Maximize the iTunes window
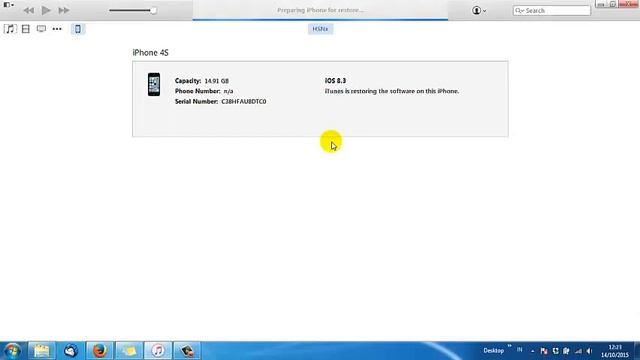 pos(613,4)
